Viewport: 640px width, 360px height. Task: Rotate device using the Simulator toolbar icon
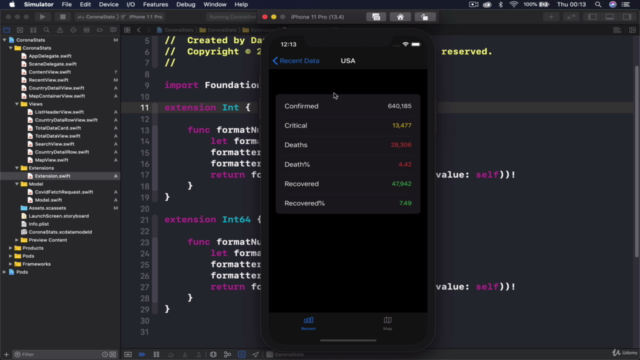pos(424,17)
